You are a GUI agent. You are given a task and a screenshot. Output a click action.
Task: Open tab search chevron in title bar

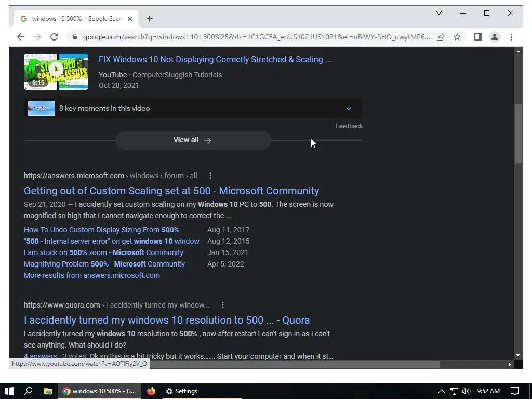(438, 13)
